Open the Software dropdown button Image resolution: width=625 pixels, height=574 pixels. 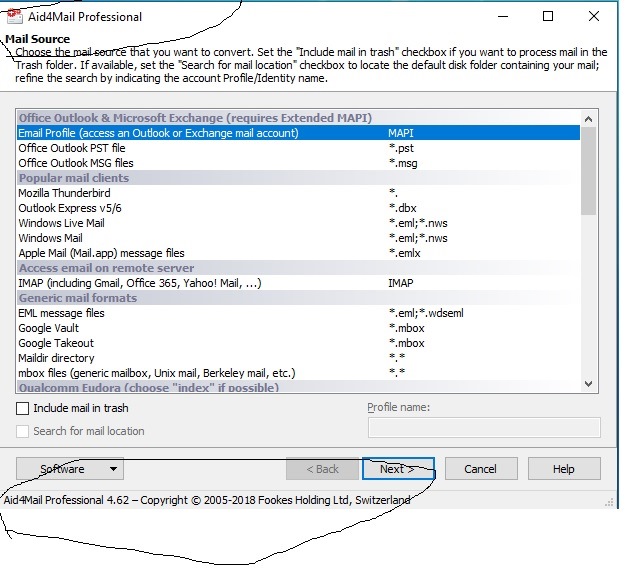70,469
